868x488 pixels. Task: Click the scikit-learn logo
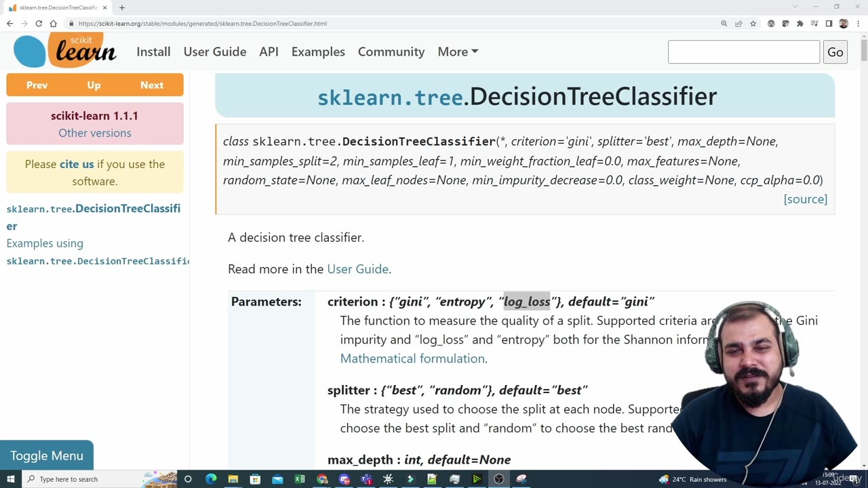tap(65, 50)
